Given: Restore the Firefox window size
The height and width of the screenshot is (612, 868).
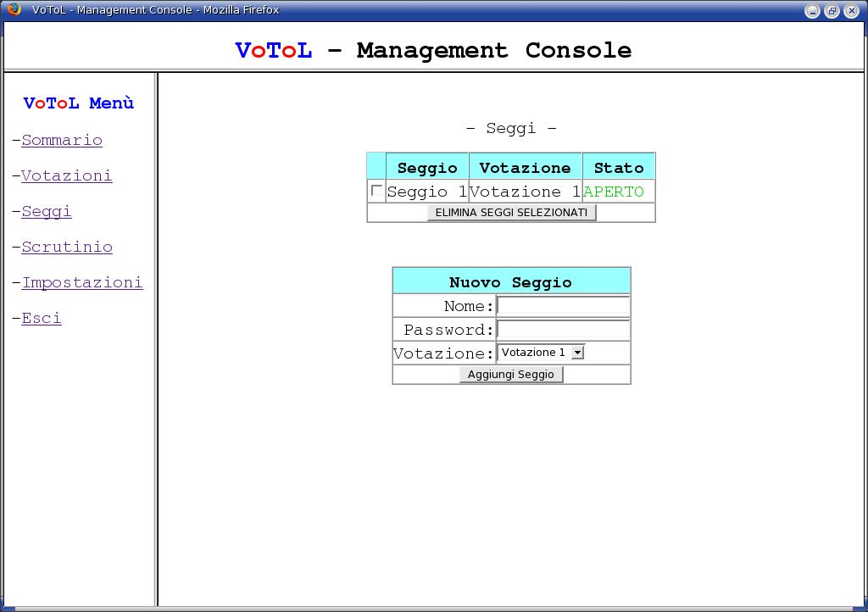Looking at the screenshot, I should pos(832,11).
